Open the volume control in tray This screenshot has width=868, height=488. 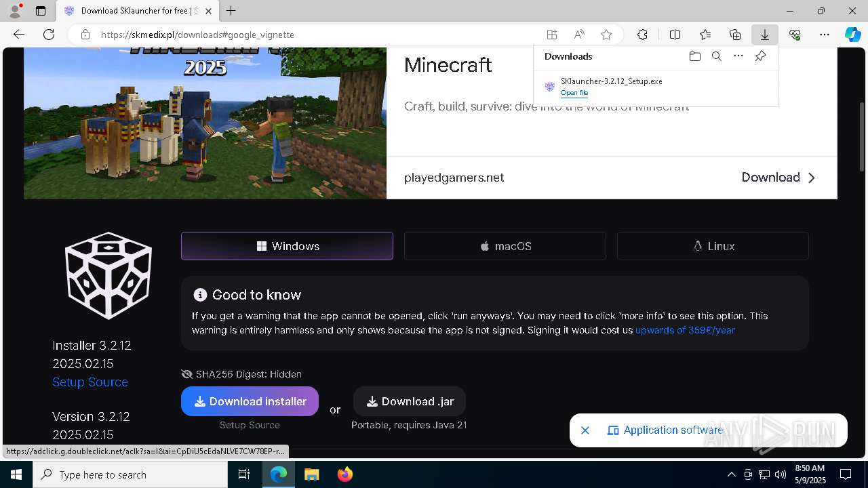pyautogui.click(x=781, y=474)
